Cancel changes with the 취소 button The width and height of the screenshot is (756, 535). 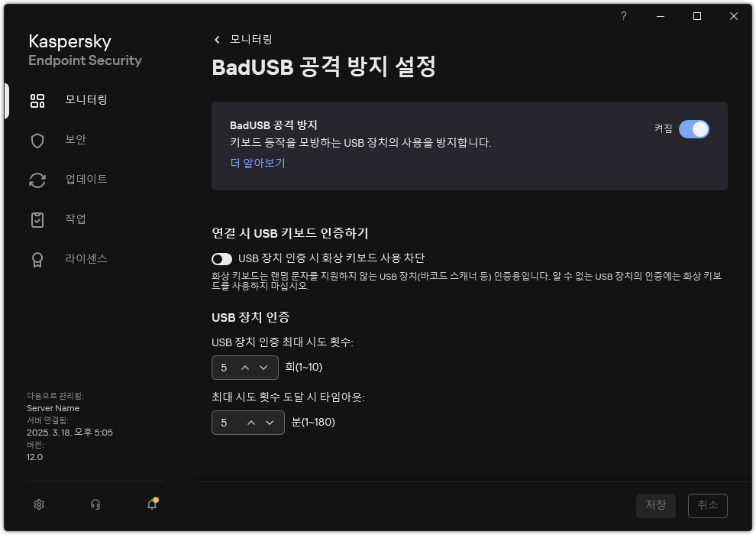click(x=707, y=505)
